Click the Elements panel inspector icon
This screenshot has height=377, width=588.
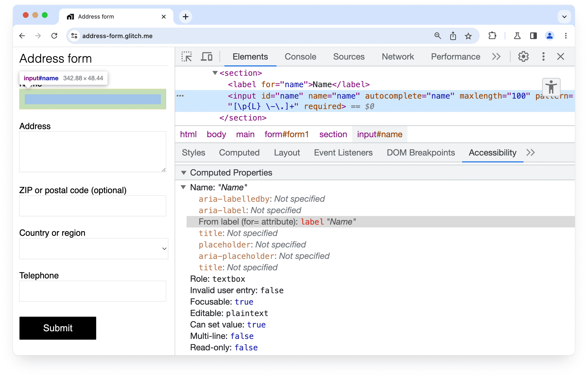click(x=187, y=57)
